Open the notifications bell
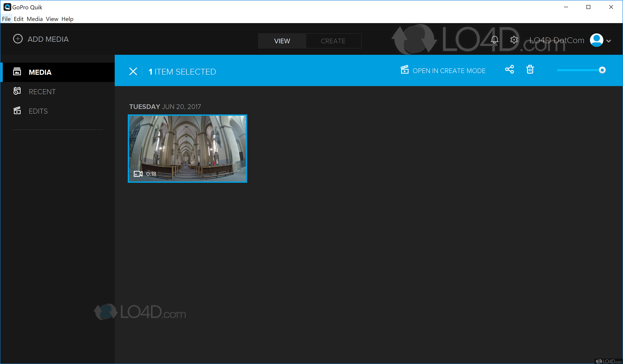Image resolution: width=623 pixels, height=364 pixels. (494, 40)
